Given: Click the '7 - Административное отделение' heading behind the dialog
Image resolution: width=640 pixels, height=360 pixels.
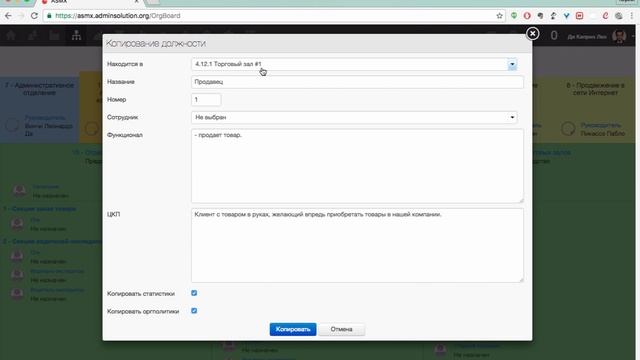Looking at the screenshot, I should [39, 89].
